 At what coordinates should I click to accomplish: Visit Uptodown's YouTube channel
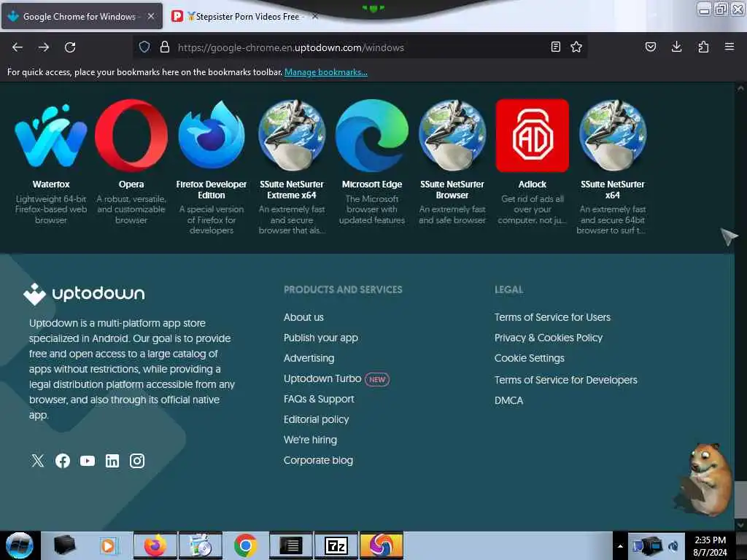point(88,461)
